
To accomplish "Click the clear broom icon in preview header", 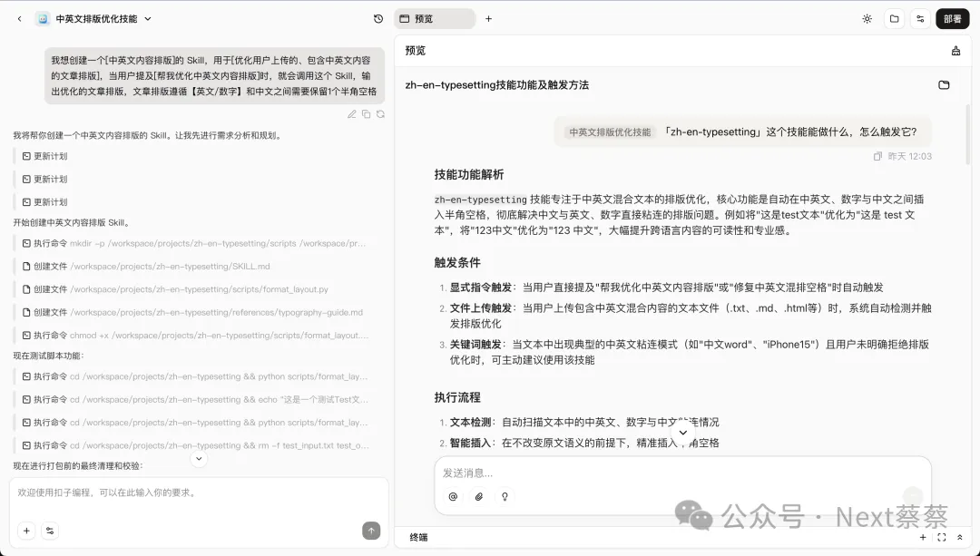I will (955, 51).
